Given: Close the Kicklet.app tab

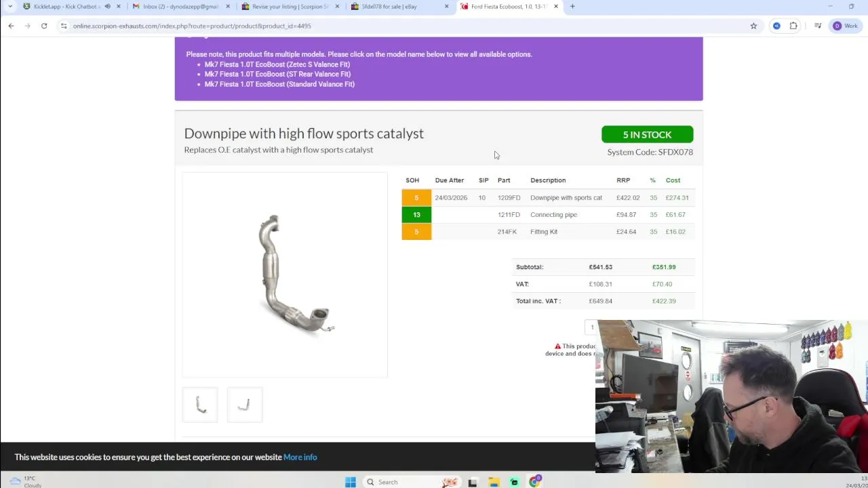Looking at the screenshot, I should tap(119, 6).
